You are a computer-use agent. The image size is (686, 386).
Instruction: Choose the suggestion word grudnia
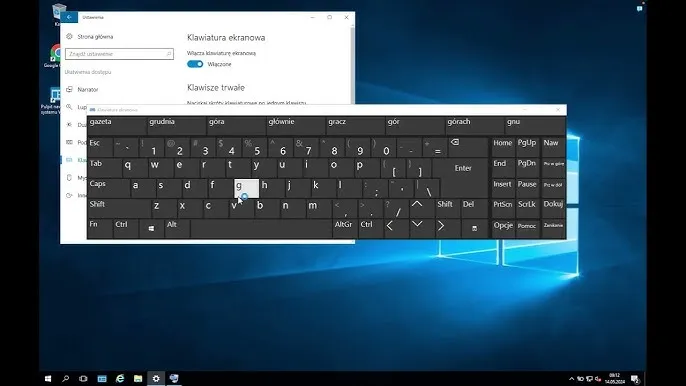[x=176, y=126]
